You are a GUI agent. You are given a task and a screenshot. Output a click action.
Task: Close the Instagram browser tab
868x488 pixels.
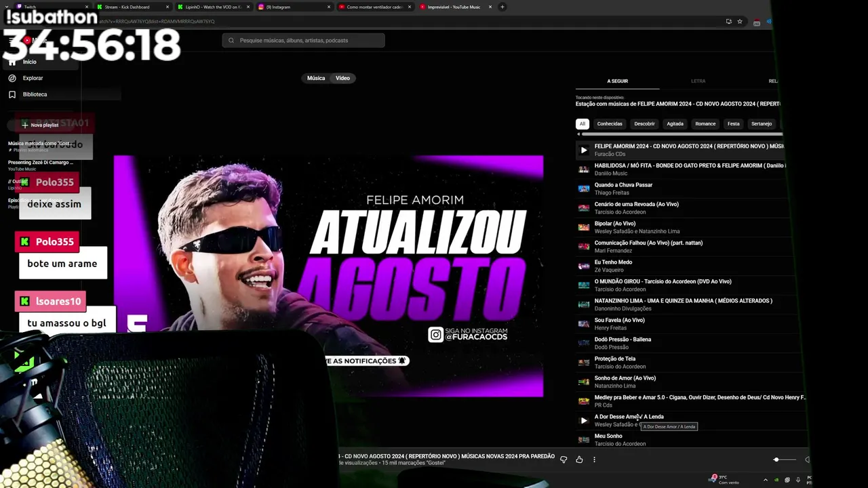pos(329,7)
